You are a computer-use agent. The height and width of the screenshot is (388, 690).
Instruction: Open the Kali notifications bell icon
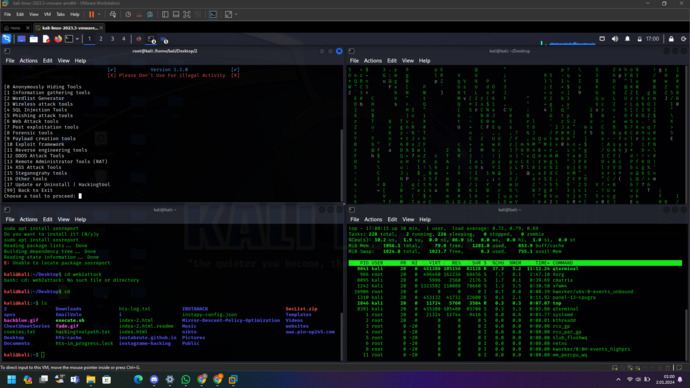pos(628,39)
